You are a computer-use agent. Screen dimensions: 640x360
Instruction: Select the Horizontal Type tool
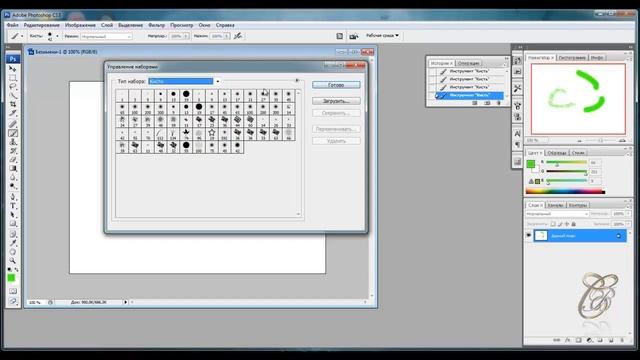click(13, 206)
